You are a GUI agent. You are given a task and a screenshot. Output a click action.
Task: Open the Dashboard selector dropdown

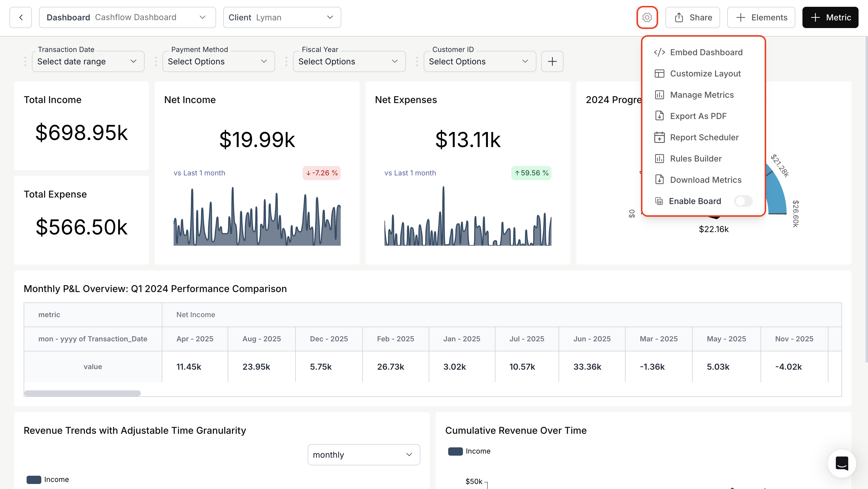click(127, 17)
